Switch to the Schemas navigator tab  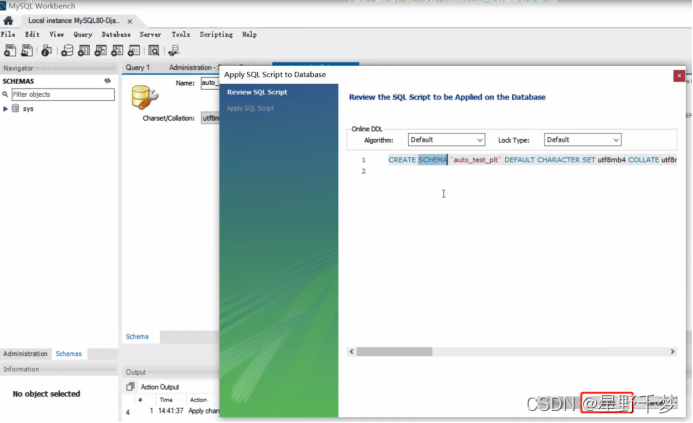69,354
